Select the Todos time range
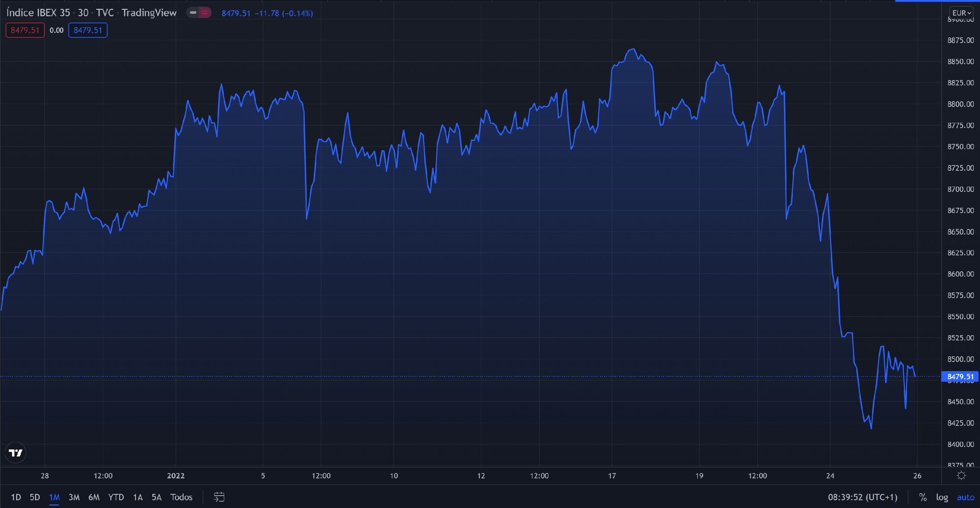Screen dimensions: 980x508 point(181,497)
